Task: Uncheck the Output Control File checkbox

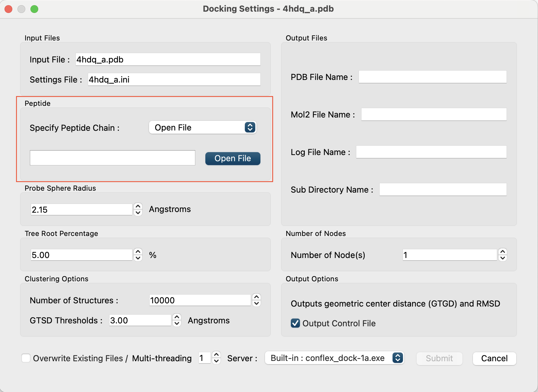Action: 295,323
